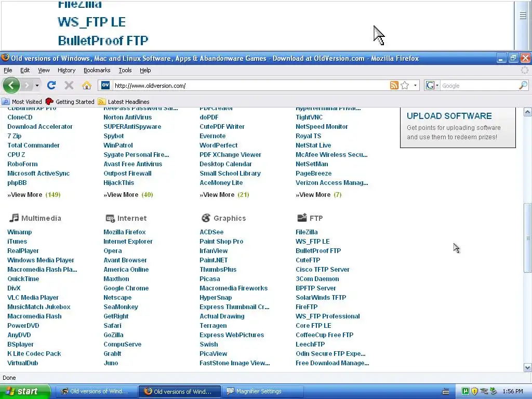This screenshot has height=399, width=532.
Task: Open the Help menu
Action: click(x=145, y=70)
